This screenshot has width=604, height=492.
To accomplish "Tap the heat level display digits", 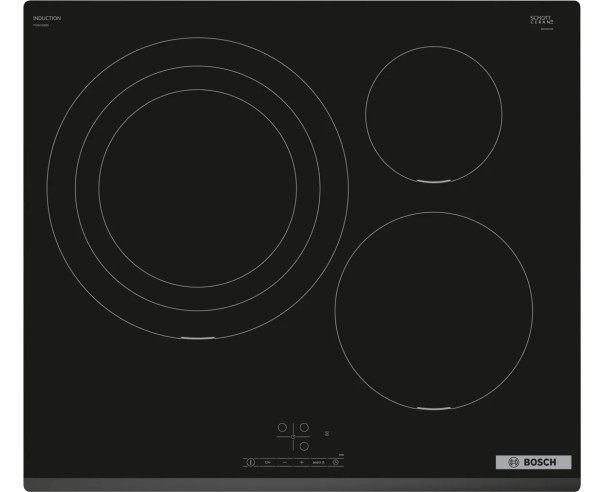I will click(x=327, y=433).
